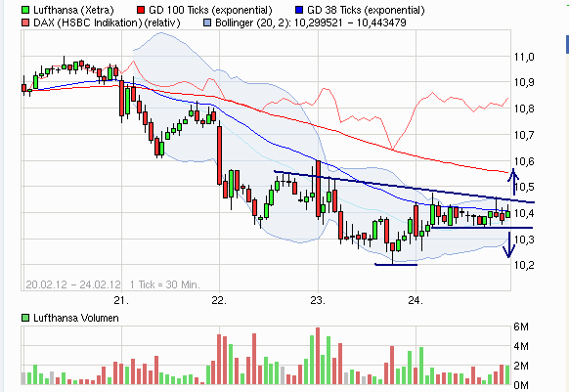Click the blue GD 38 Ticks legend swatch
569x392 pixels.
click(299, 10)
